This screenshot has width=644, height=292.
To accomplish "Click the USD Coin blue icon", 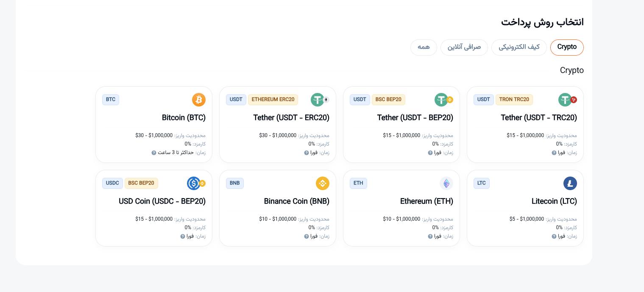I will click(x=194, y=183).
